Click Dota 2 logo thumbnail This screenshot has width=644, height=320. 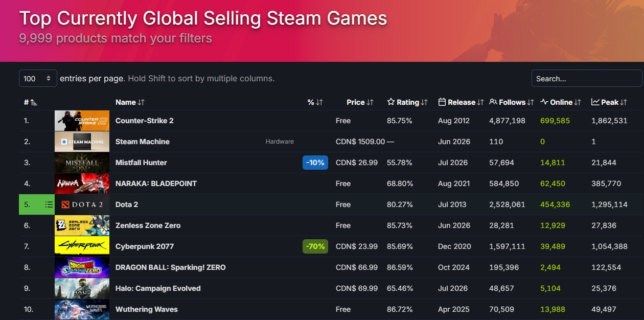pos(82,204)
